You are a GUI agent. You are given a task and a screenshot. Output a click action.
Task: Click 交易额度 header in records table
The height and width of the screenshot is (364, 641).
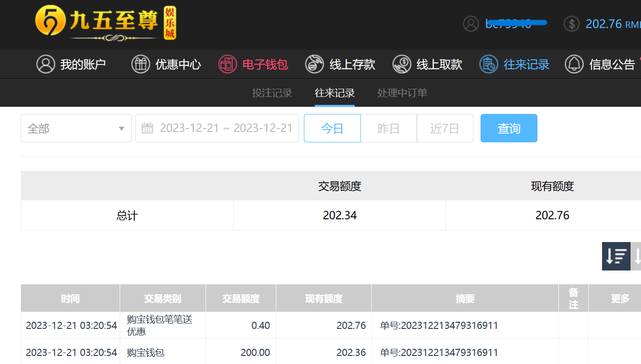(241, 299)
